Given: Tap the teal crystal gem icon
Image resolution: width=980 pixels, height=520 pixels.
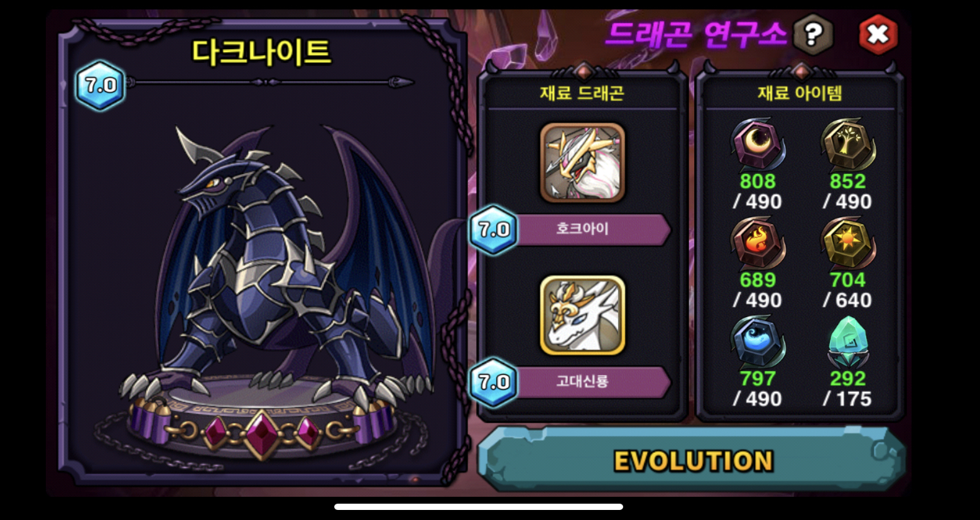Looking at the screenshot, I should click(x=848, y=342).
